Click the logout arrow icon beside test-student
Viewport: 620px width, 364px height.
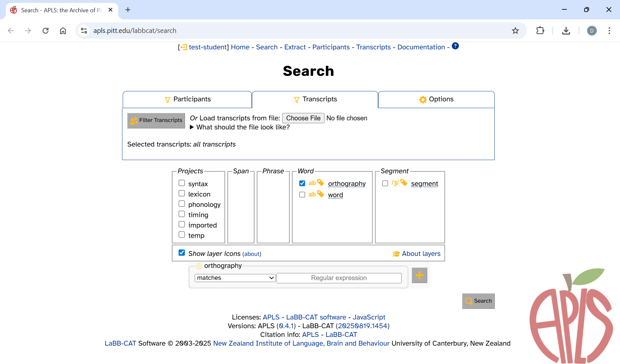pos(183,47)
